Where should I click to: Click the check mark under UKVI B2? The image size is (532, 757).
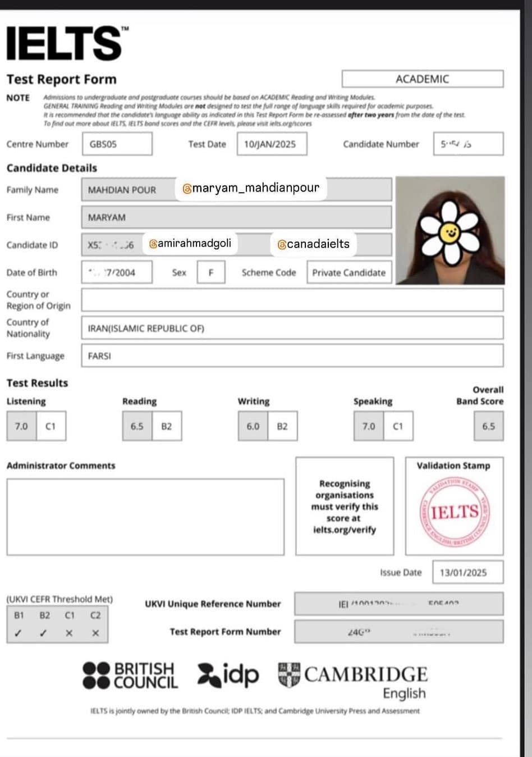[x=44, y=633]
